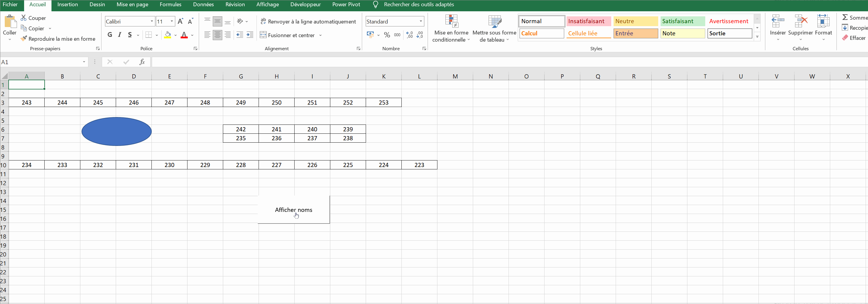Click the Couper scissors icon
The image size is (868, 304).
point(24,18)
